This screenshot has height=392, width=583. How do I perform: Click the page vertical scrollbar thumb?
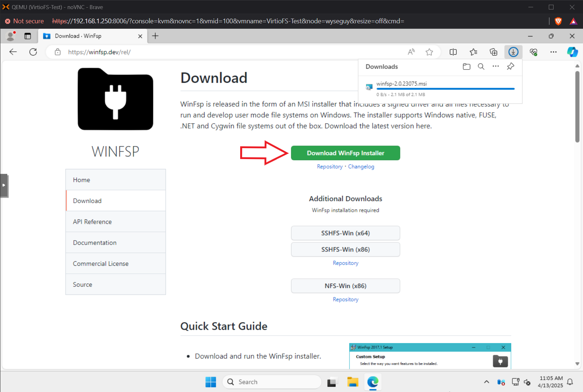coord(577,107)
